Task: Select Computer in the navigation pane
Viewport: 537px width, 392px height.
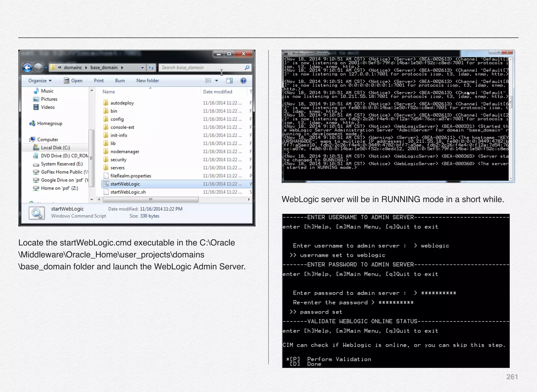Action: 44,140
